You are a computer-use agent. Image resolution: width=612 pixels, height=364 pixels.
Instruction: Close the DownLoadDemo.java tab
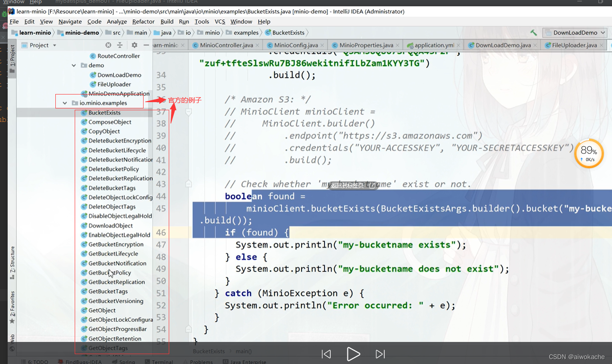tap(535, 45)
